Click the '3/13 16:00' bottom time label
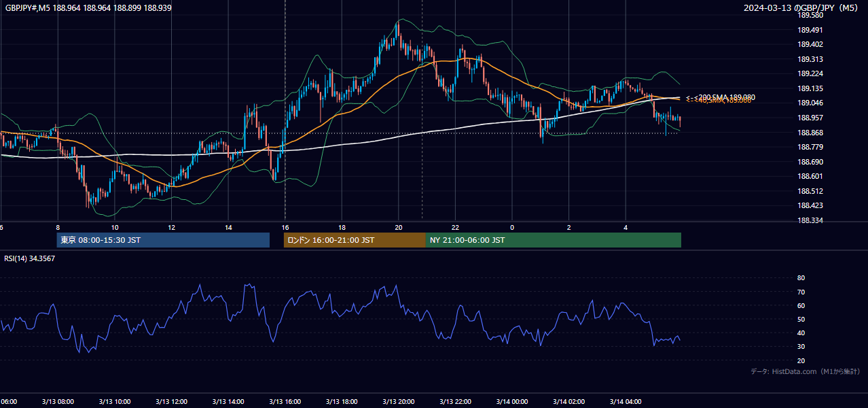Viewport: 868px width, 408px height. [x=285, y=402]
